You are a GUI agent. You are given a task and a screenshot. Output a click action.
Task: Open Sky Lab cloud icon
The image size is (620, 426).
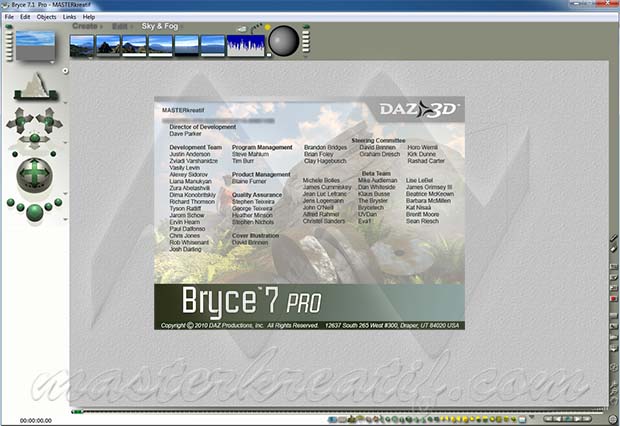tap(242, 29)
